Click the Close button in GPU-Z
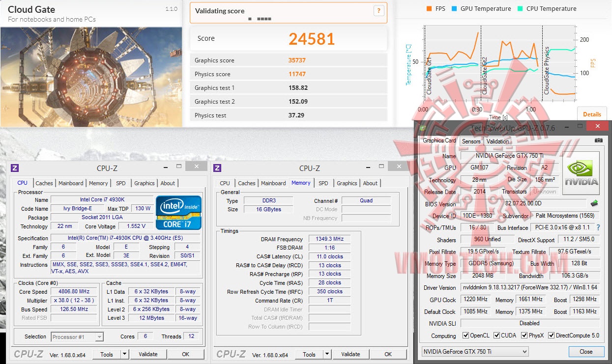612x364 pixels. pyautogui.click(x=586, y=352)
